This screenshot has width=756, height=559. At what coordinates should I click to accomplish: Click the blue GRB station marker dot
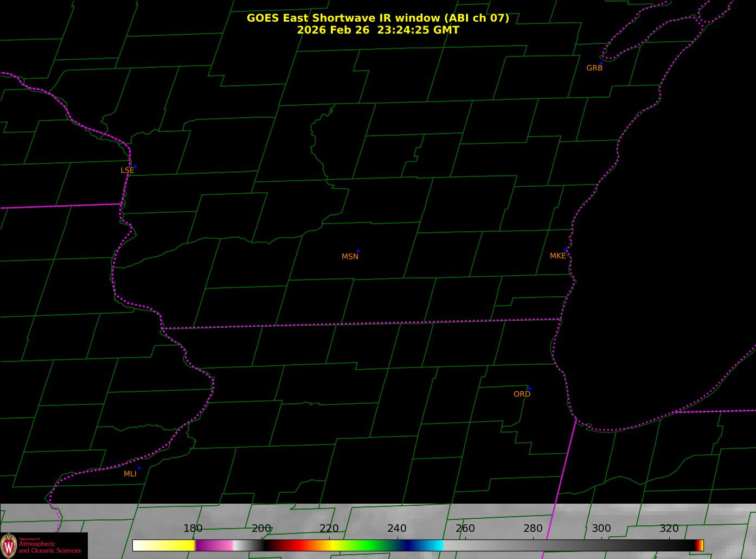(x=601, y=63)
